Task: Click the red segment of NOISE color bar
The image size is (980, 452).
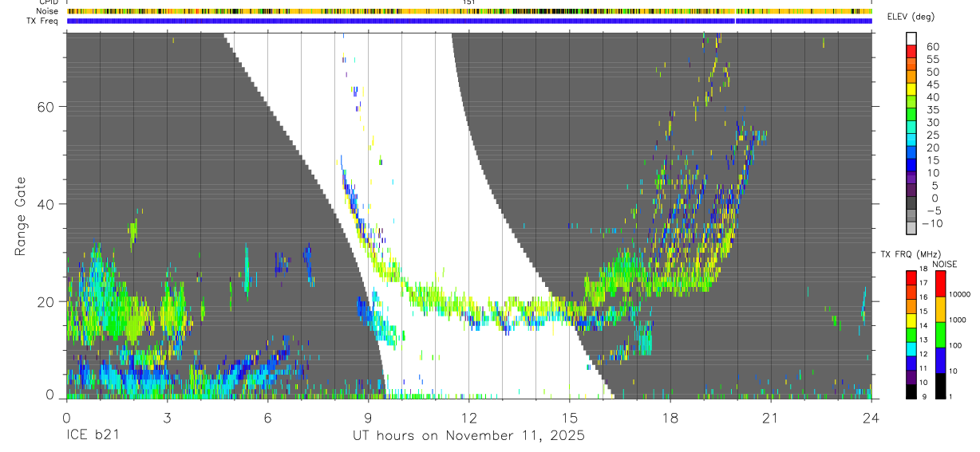Action: 940,284
